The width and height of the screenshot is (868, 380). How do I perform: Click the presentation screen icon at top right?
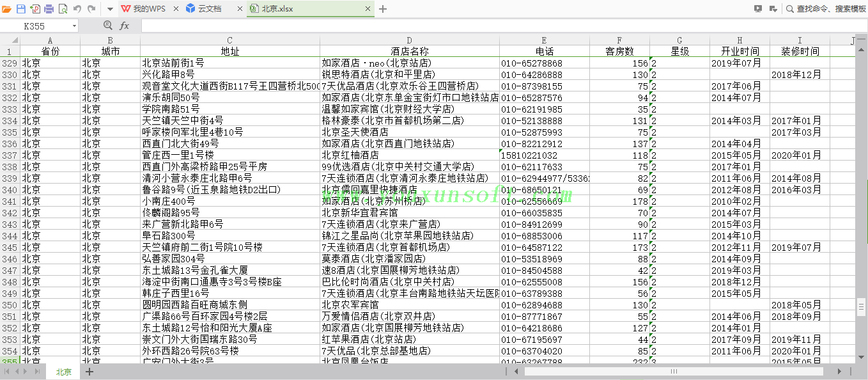758,9
